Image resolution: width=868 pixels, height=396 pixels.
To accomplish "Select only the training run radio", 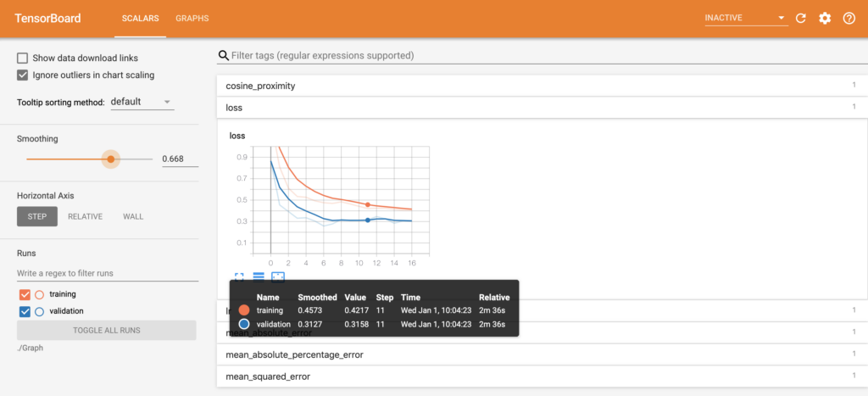I will pos(39,294).
